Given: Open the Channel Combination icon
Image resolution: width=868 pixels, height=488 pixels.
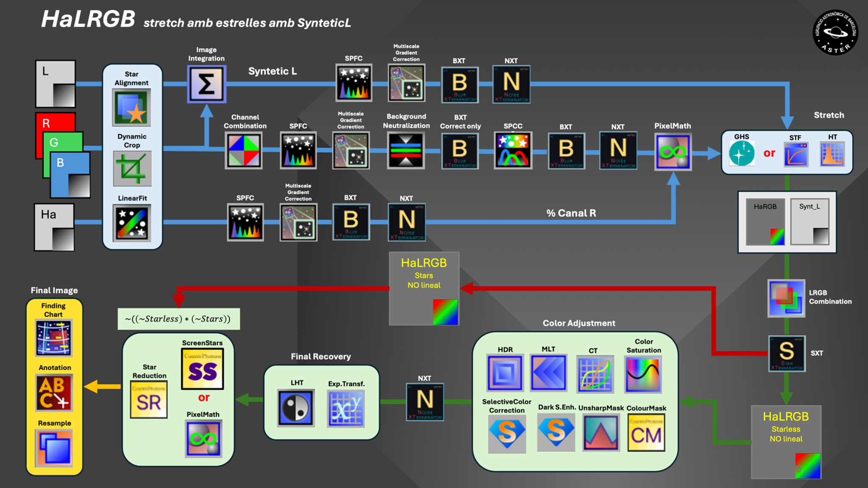Looking at the screenshot, I should point(244,150).
